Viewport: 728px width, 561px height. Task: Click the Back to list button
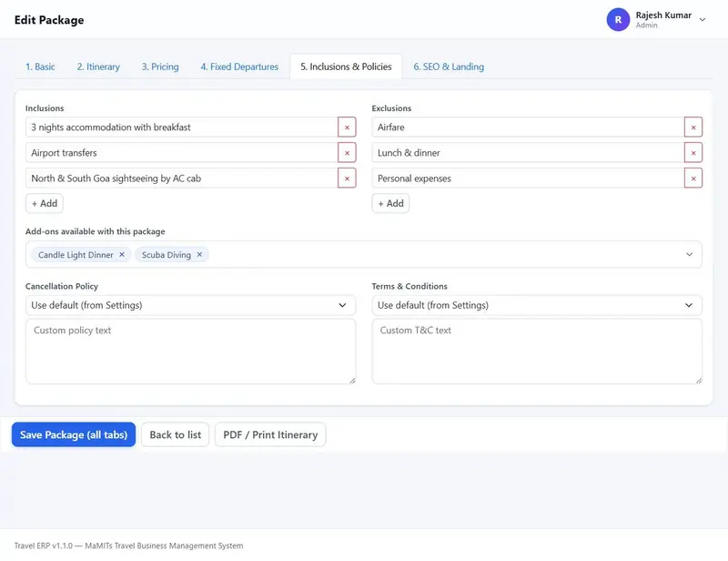pos(176,434)
